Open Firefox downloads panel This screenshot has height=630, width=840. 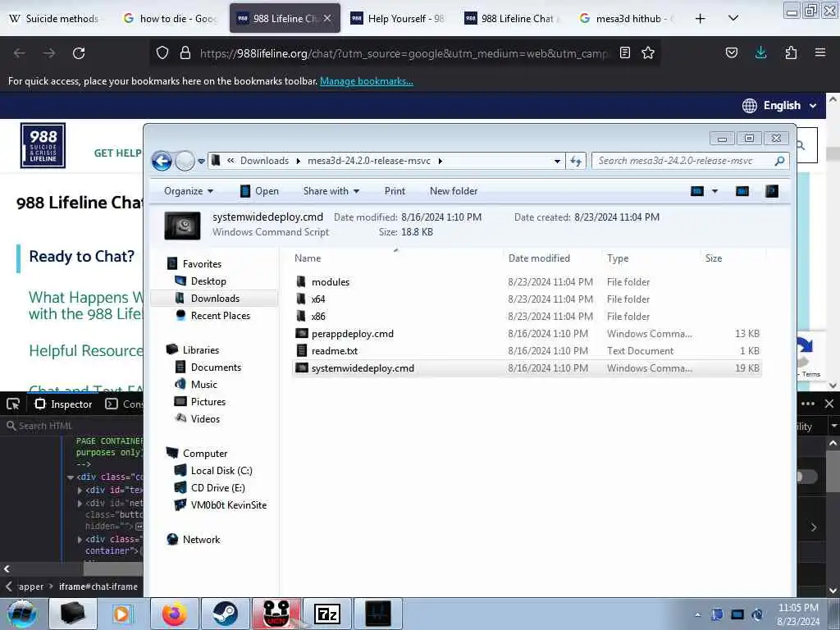click(x=760, y=52)
